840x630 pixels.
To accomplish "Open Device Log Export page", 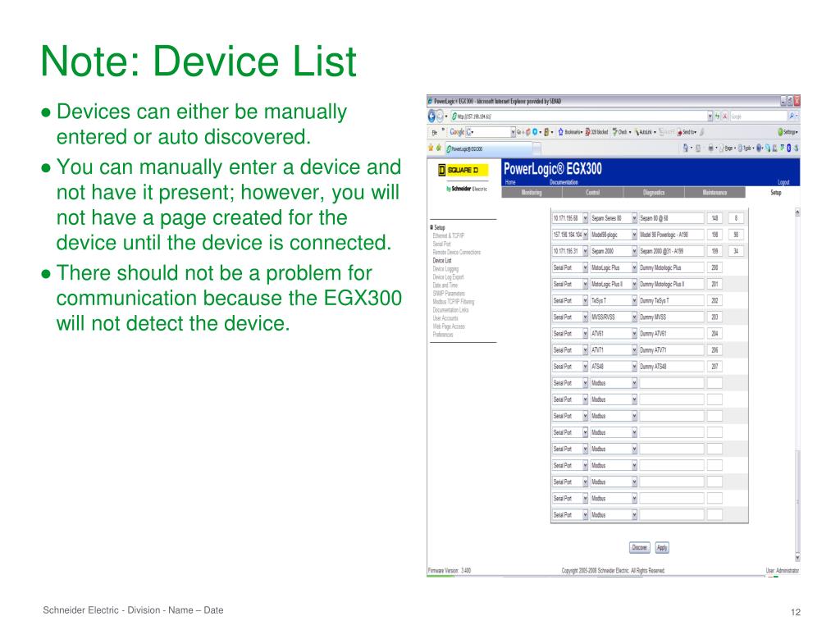I will click(448, 277).
